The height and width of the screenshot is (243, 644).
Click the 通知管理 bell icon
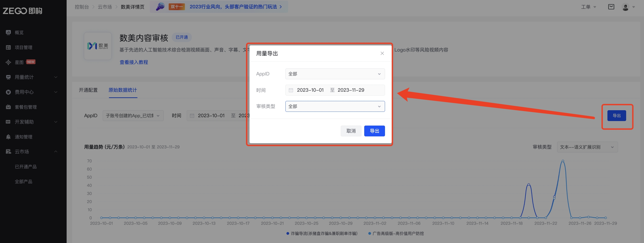8,137
